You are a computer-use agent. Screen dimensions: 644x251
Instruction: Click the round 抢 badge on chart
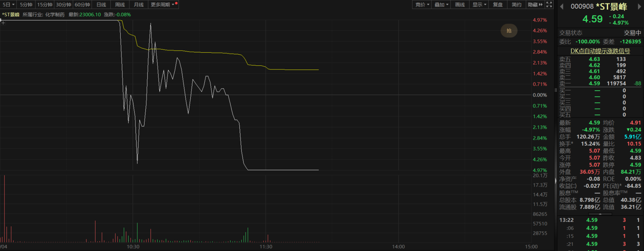point(509,31)
